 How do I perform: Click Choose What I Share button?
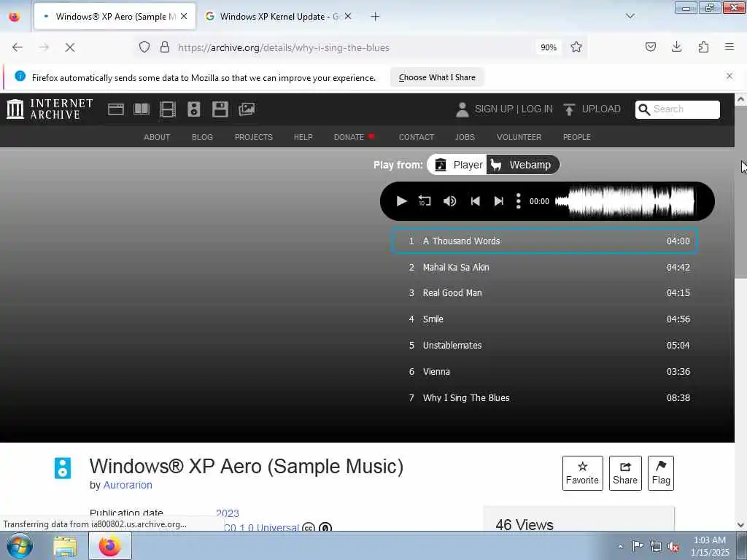[437, 77]
